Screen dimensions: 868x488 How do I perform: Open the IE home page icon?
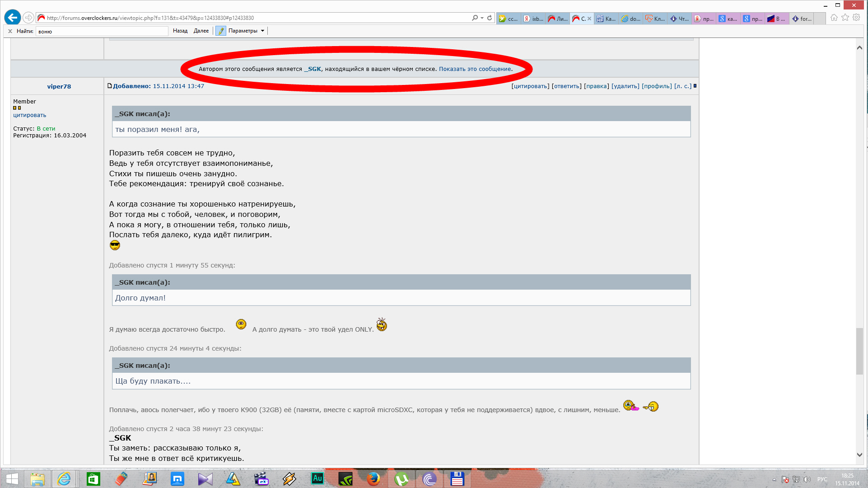point(834,18)
